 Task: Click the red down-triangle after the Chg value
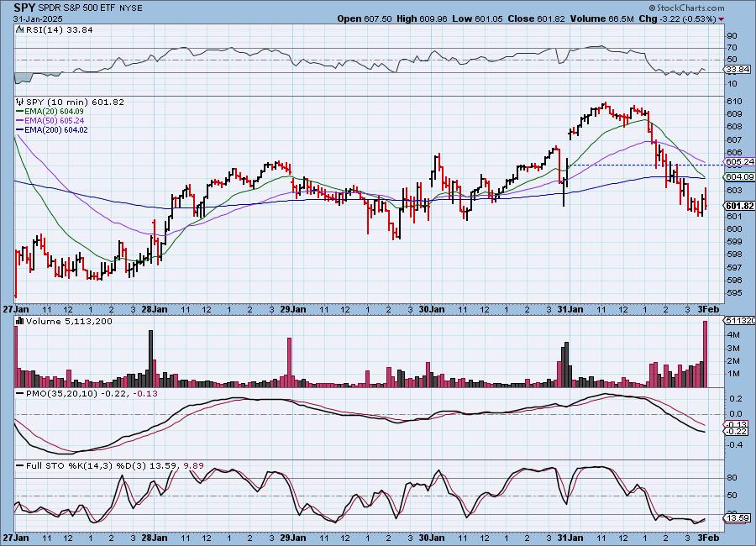coord(722,19)
